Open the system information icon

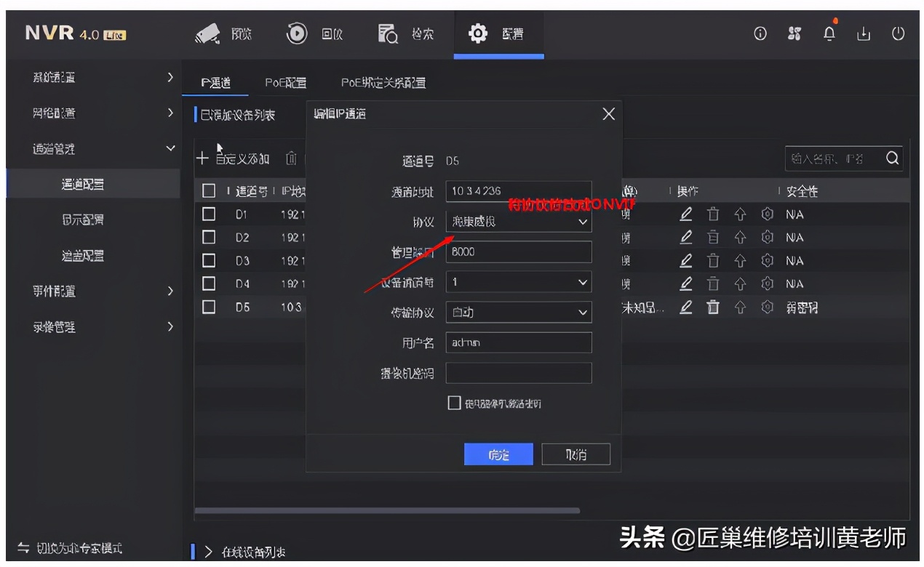[x=760, y=33]
